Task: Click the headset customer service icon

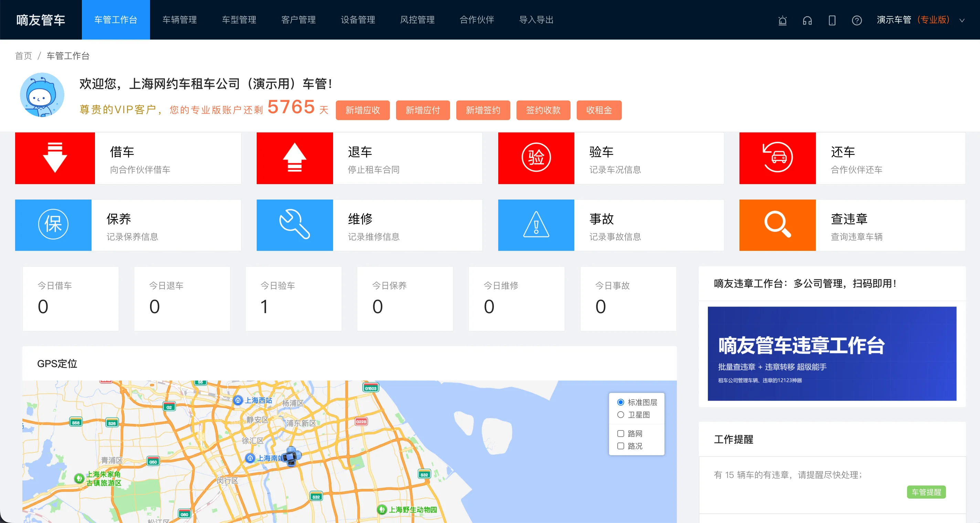Action: (807, 20)
